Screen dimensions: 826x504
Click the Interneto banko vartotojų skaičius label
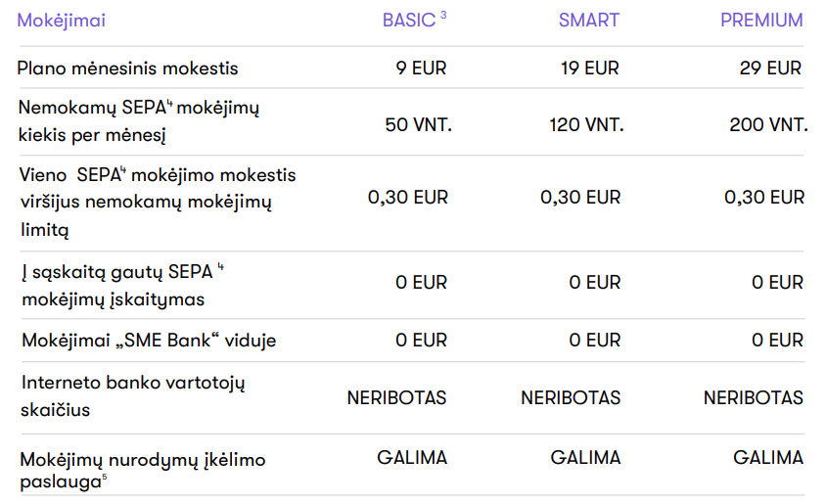pos(133,396)
